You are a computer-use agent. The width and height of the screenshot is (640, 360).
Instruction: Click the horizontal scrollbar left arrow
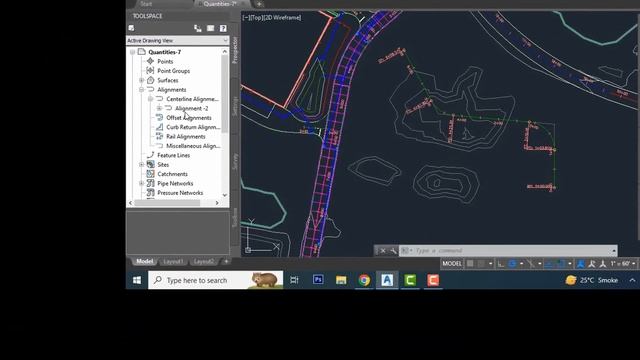click(131, 203)
